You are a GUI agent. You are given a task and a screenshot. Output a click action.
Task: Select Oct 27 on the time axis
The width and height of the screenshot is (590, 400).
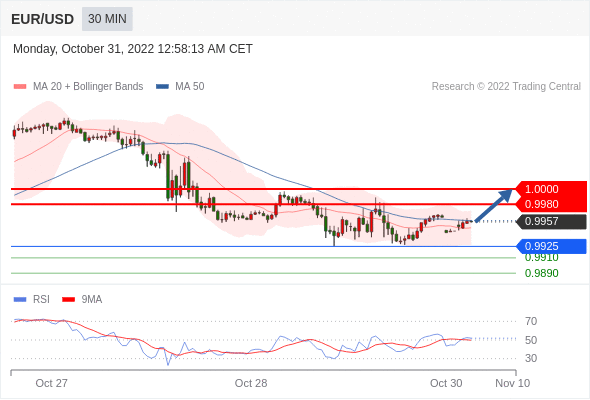tap(52, 383)
